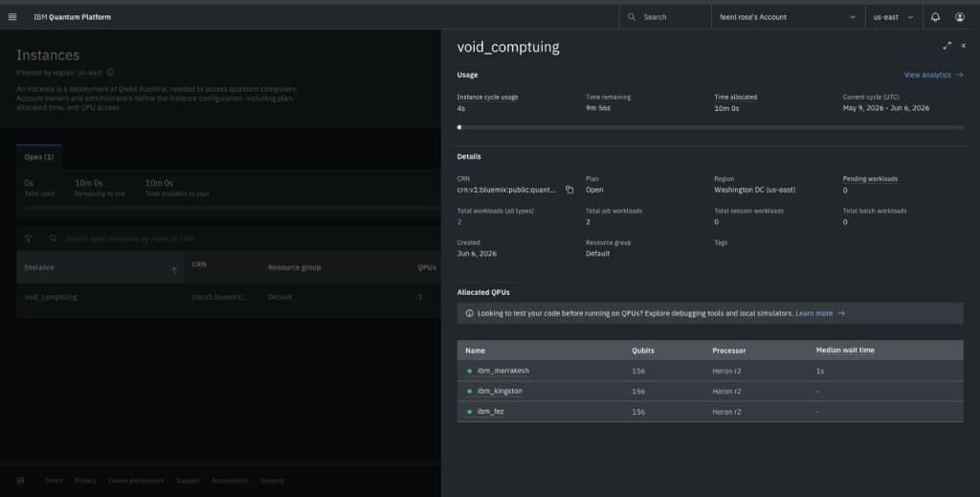The height and width of the screenshot is (497, 980).
Task: Click the marrakesh median wait time 1s
Action: coord(820,371)
